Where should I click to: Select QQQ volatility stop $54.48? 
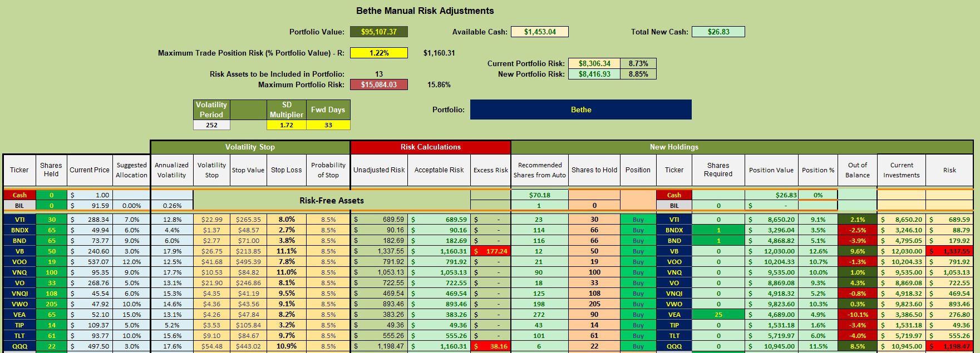pos(211,346)
